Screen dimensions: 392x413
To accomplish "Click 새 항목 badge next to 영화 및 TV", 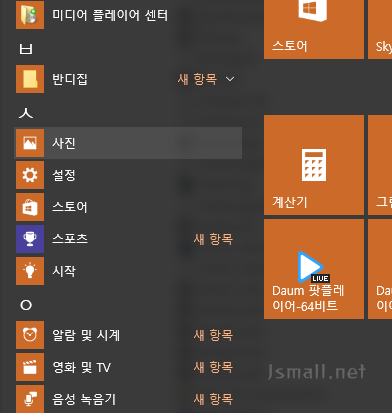I will coord(213,367).
